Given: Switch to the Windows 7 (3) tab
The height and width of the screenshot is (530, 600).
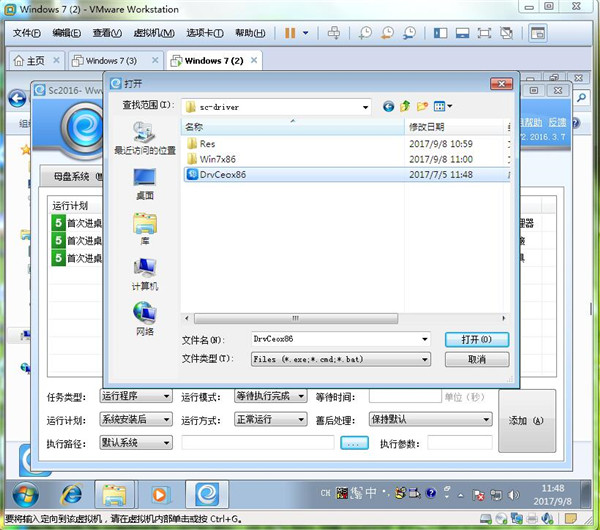Looking at the screenshot, I should [111, 60].
